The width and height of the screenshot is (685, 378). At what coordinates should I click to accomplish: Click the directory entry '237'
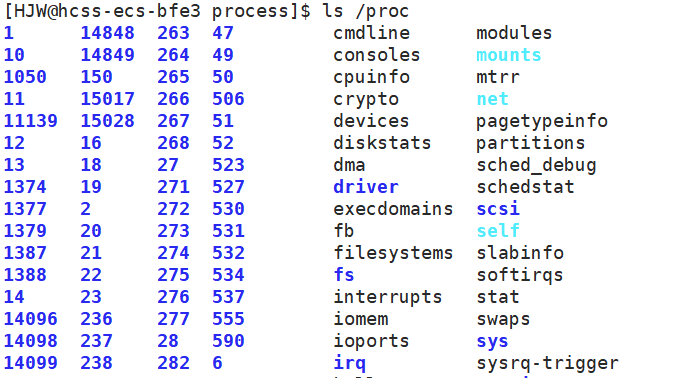click(97, 341)
